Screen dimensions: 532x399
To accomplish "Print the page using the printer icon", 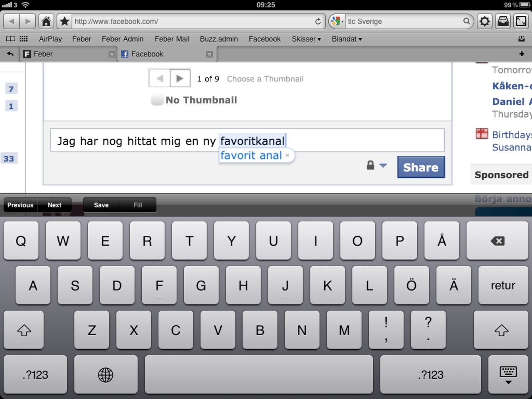I will (x=502, y=21).
